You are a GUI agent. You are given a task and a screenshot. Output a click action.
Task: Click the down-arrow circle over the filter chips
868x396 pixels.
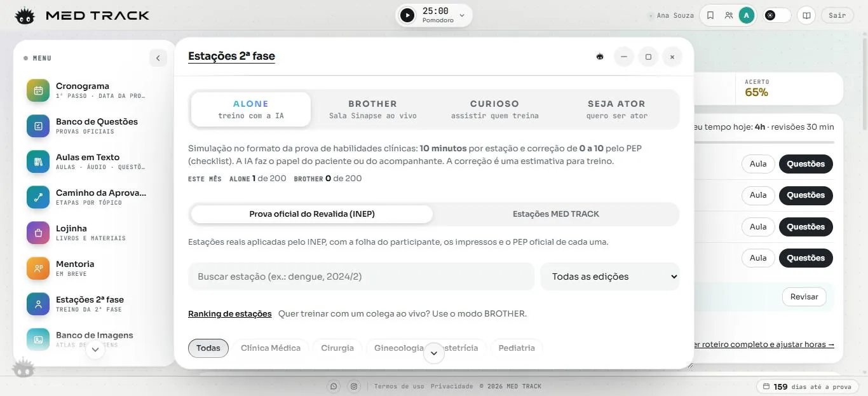click(434, 353)
